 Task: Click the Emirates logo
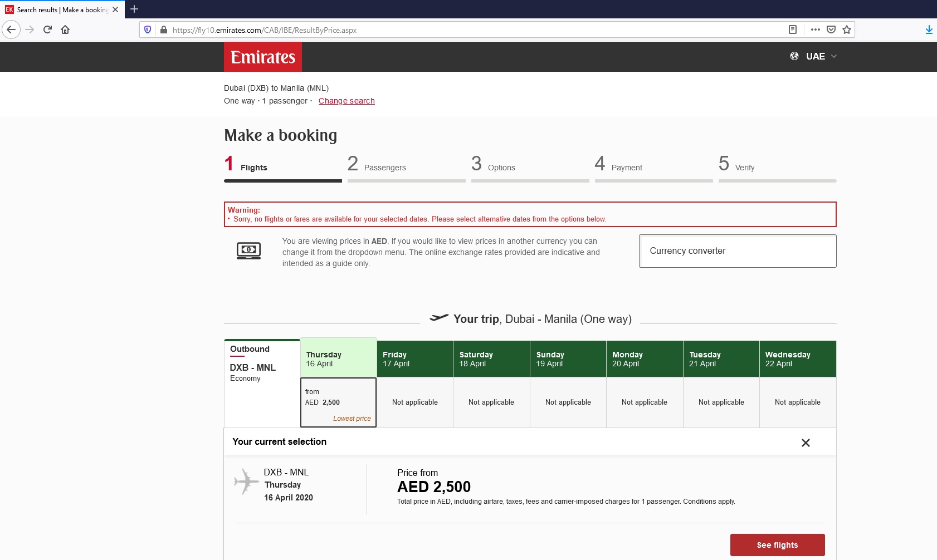[x=262, y=57]
